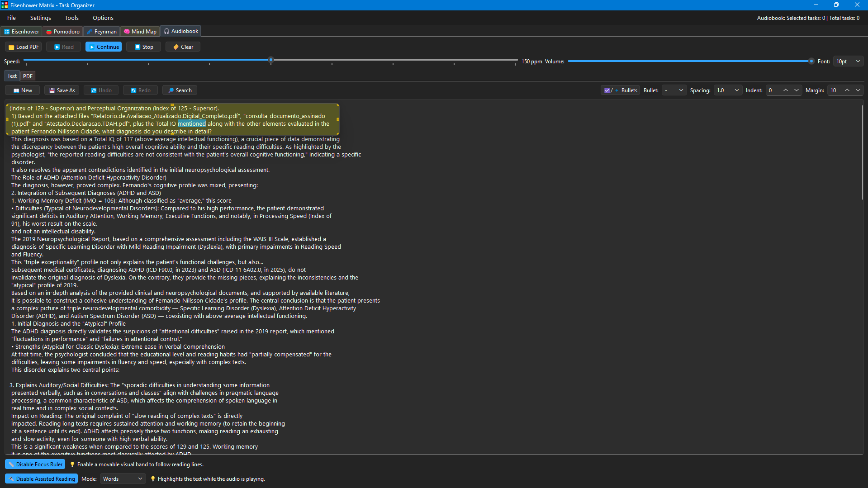Open the Font size dropdown
The height and width of the screenshot is (488, 868).
(x=848, y=62)
